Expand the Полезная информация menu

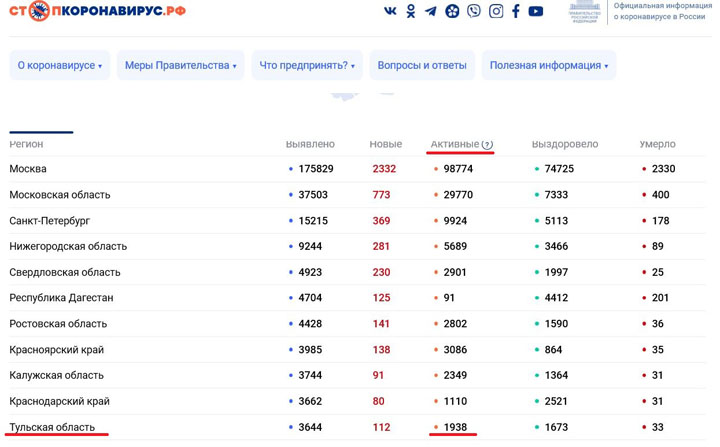[x=548, y=66]
